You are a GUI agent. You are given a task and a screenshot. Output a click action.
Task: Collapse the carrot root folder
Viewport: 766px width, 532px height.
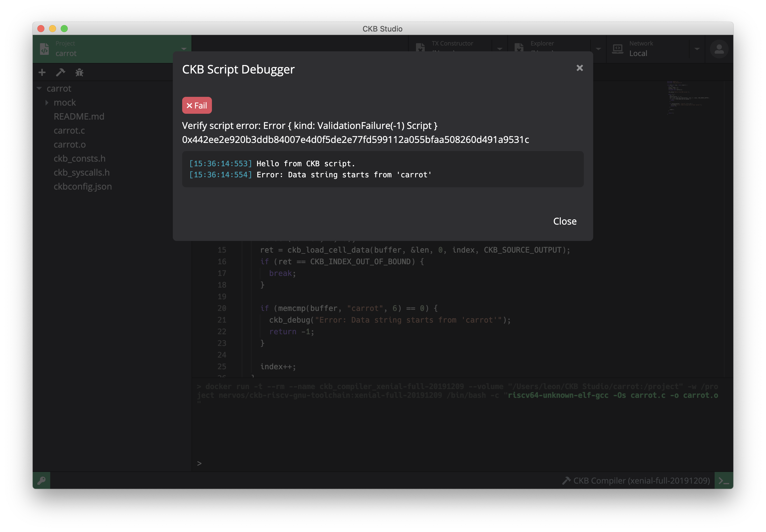[x=39, y=89]
